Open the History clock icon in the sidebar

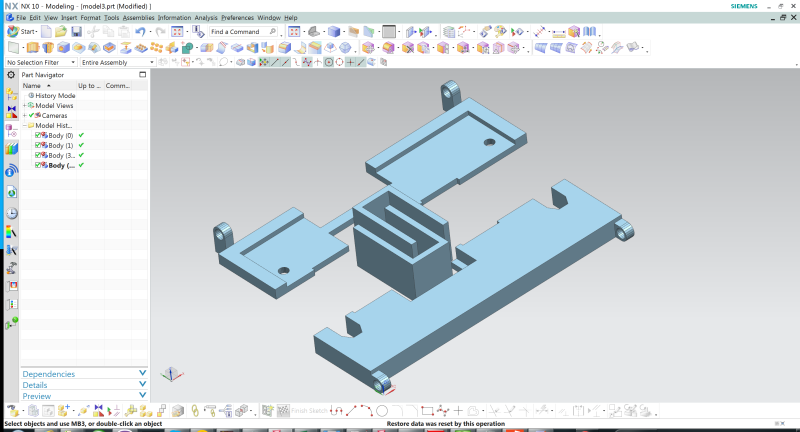coord(12,213)
